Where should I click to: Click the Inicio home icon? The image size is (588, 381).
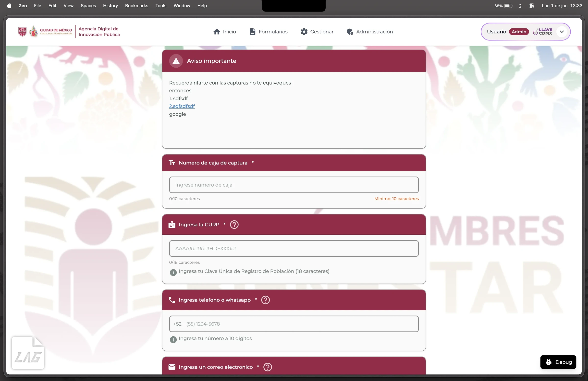[217, 32]
